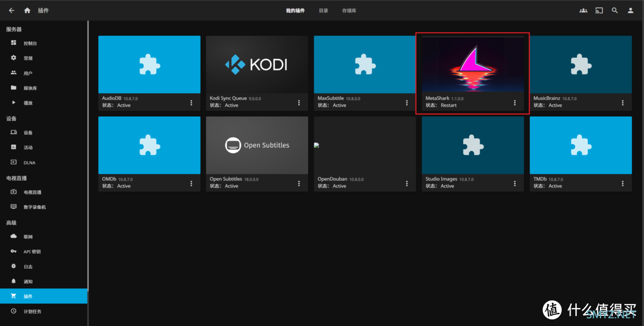644x326 pixels.
Task: Open the MetaShark three-dot menu
Action: coord(515,103)
